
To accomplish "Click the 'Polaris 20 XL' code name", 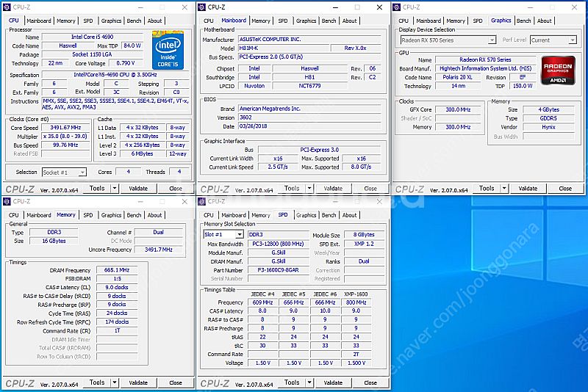I will point(458,77).
